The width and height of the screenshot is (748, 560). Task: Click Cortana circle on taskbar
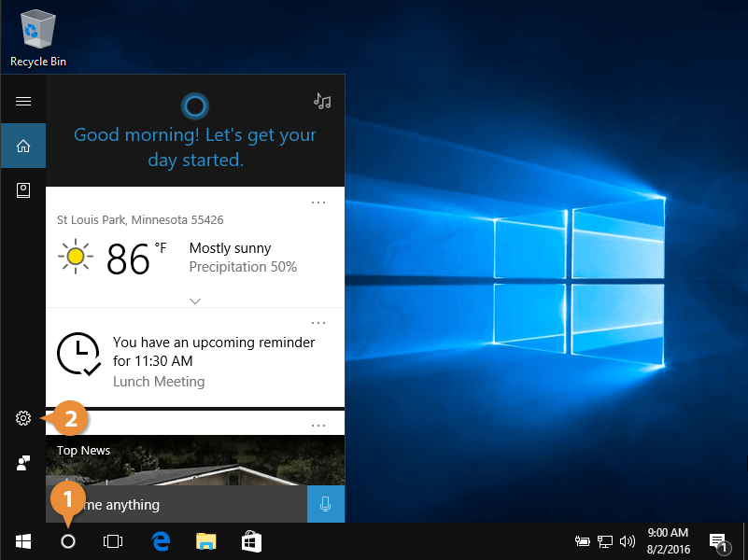coord(67,541)
